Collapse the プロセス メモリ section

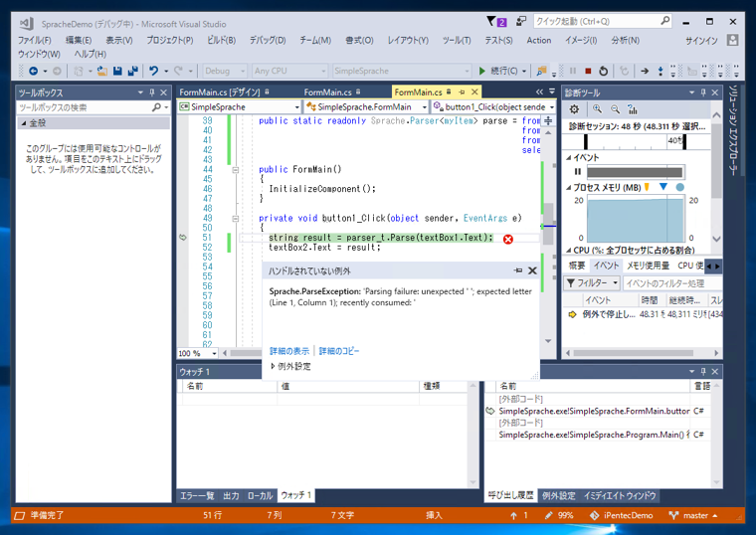pyautogui.click(x=568, y=188)
